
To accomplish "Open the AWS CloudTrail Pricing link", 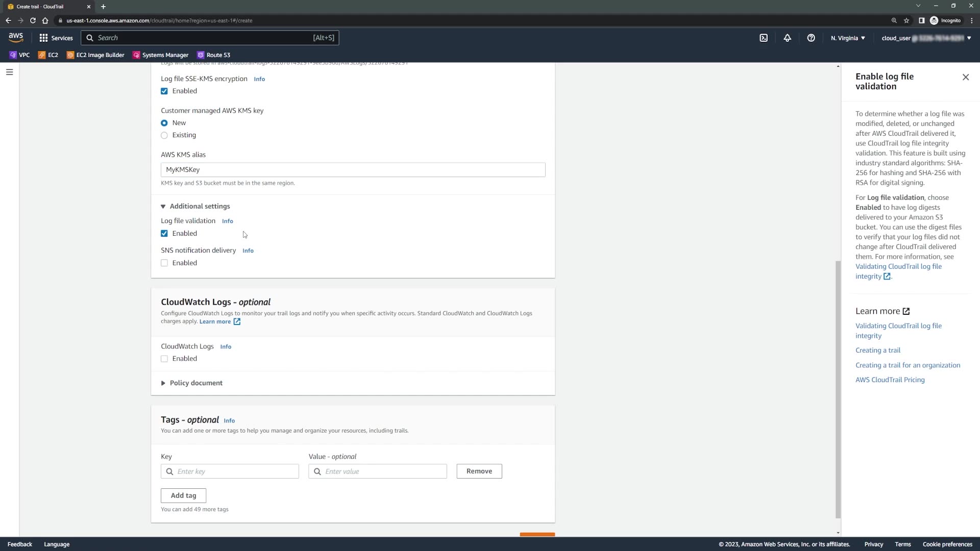I will pos(890,380).
